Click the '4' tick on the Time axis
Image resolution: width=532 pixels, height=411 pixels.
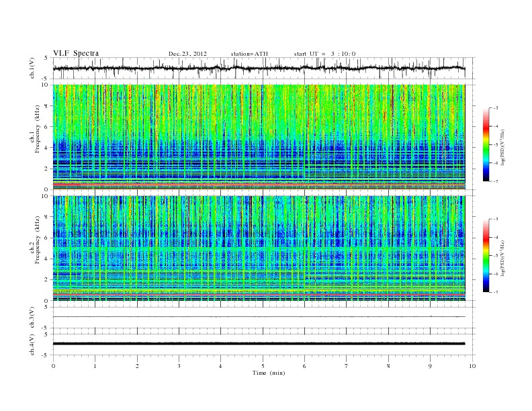pos(220,366)
